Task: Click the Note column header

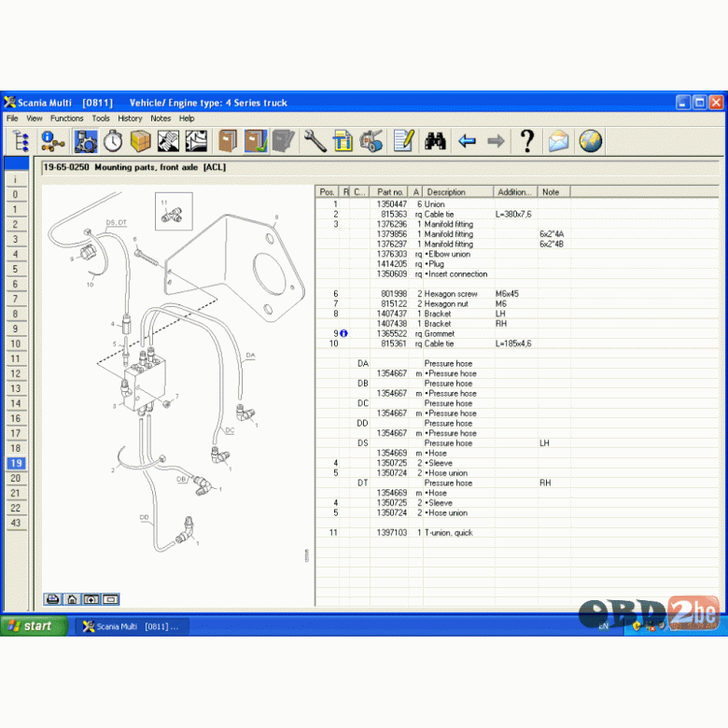Action: (553, 191)
